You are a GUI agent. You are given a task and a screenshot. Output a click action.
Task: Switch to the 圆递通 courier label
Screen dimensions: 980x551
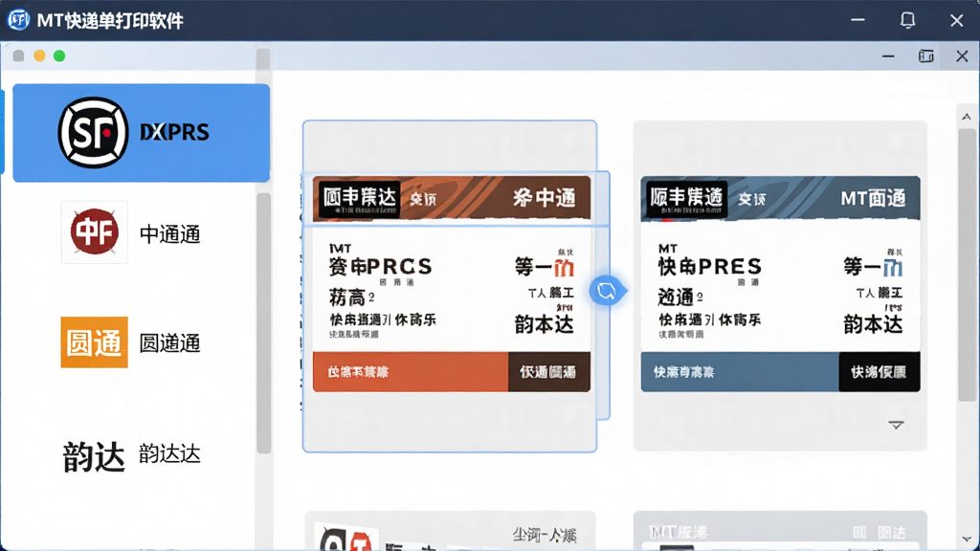click(x=170, y=343)
